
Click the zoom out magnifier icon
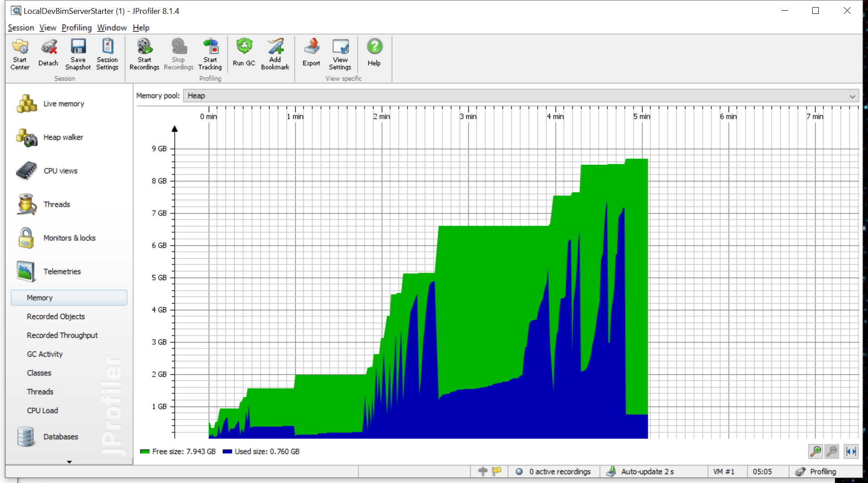click(832, 451)
